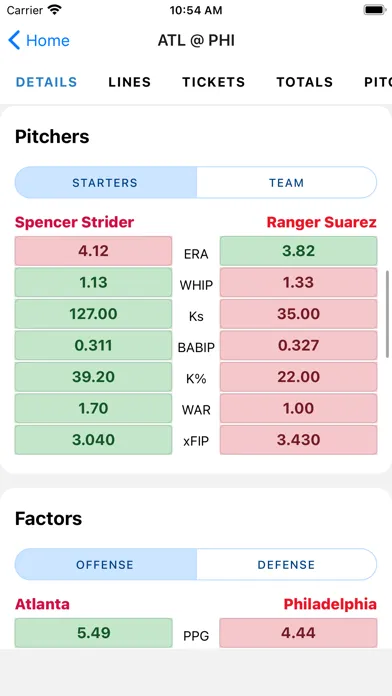Image resolution: width=392 pixels, height=696 pixels.
Task: Click the vertical scroll indicator
Action: coord(388,314)
